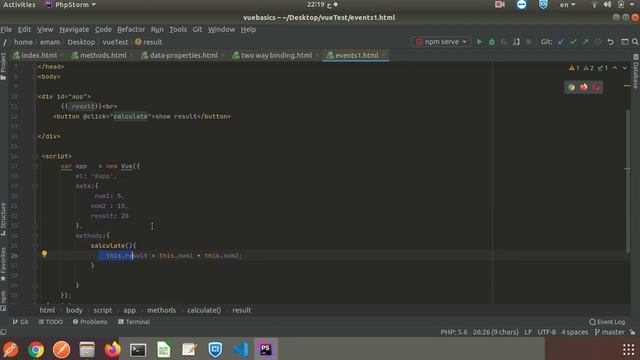The width and height of the screenshot is (640, 360).
Task: Open the Tools menu
Action: (x=178, y=29)
